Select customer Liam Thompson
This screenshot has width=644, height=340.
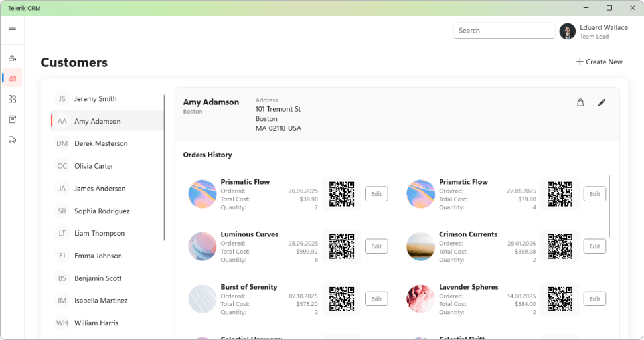coord(107,233)
